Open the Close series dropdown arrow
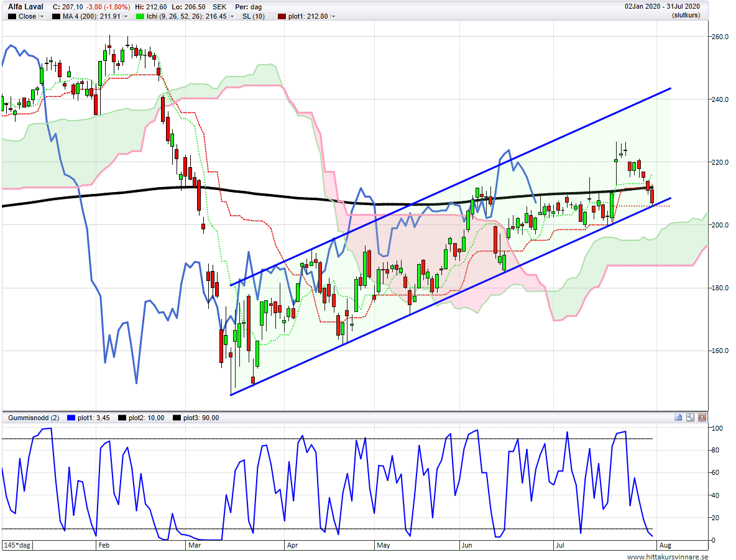Screen dimensions: 736x560 [x=41, y=16]
